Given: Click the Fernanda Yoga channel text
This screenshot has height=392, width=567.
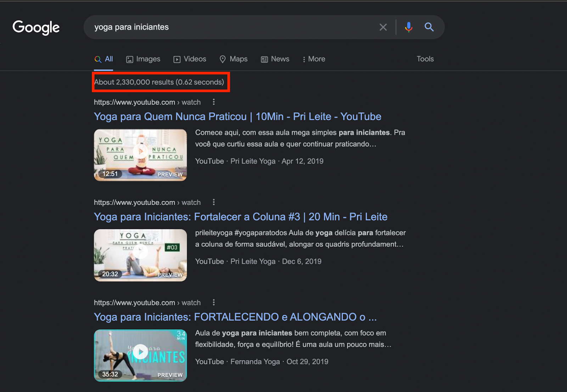Looking at the screenshot, I should [255, 362].
